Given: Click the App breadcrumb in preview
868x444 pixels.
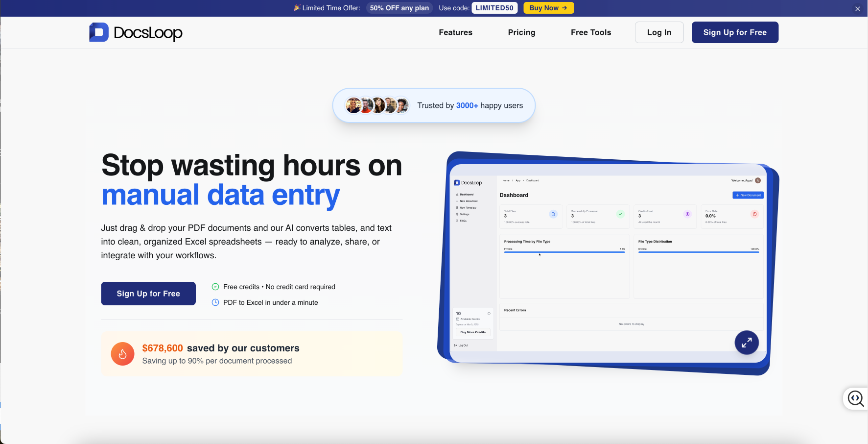Looking at the screenshot, I should [x=518, y=180].
